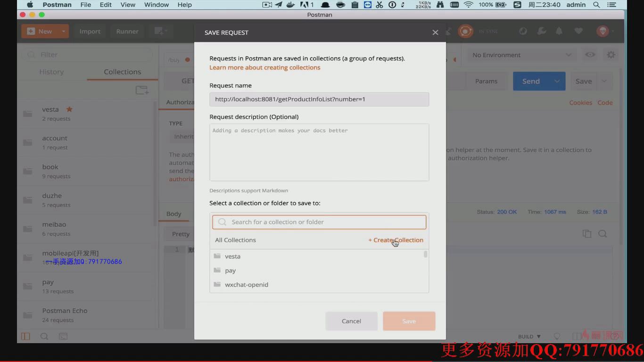Open the book collection in sidebar
644x362 pixels.
pos(87,171)
